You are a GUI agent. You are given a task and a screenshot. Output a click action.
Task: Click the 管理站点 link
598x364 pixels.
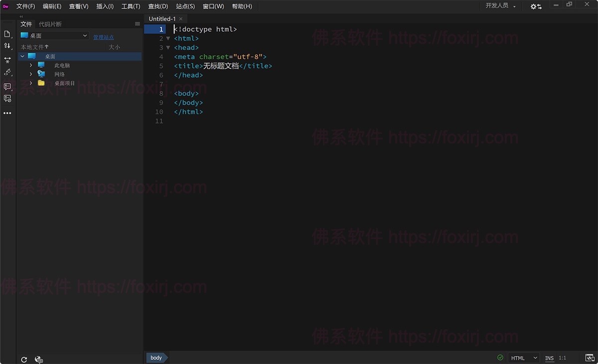[103, 37]
